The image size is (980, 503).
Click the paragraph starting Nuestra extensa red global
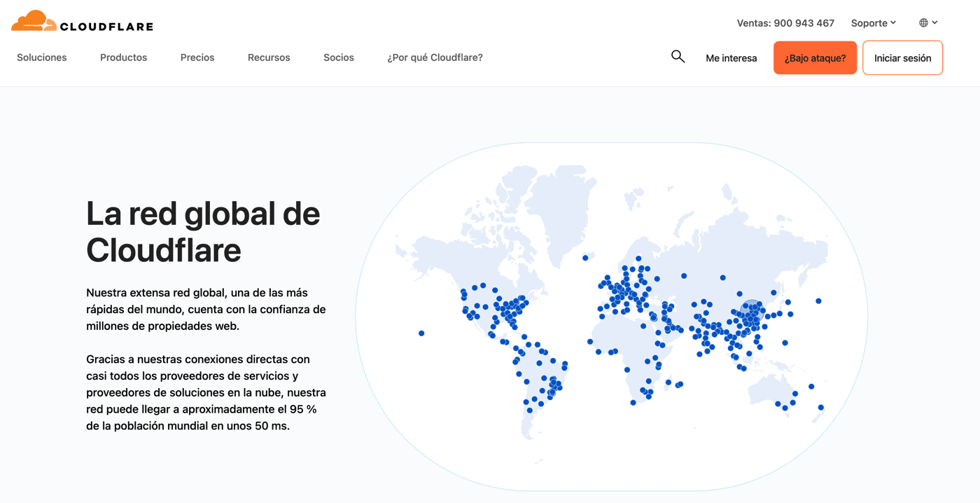206,309
